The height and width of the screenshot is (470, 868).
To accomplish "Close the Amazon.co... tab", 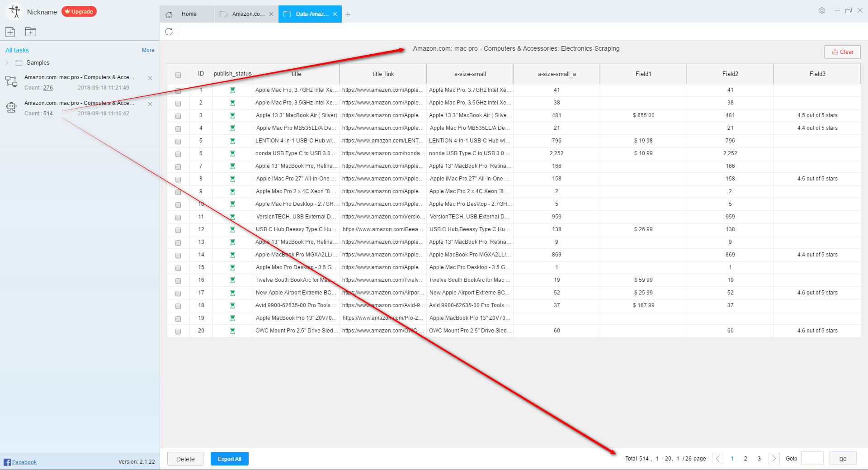I will [271, 14].
